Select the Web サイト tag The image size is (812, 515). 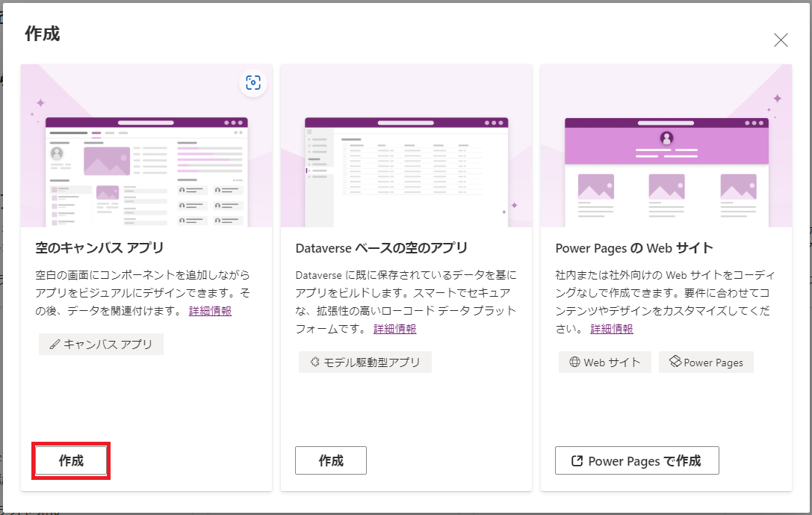pyautogui.click(x=604, y=363)
